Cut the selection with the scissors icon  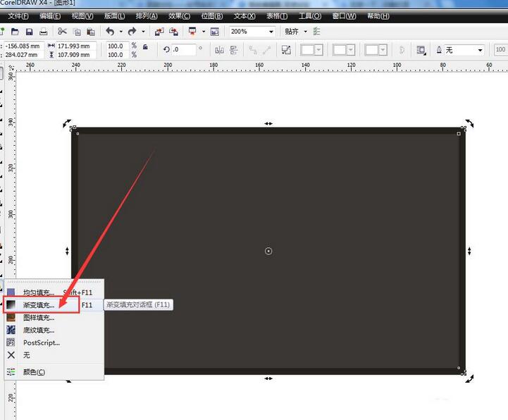point(63,32)
